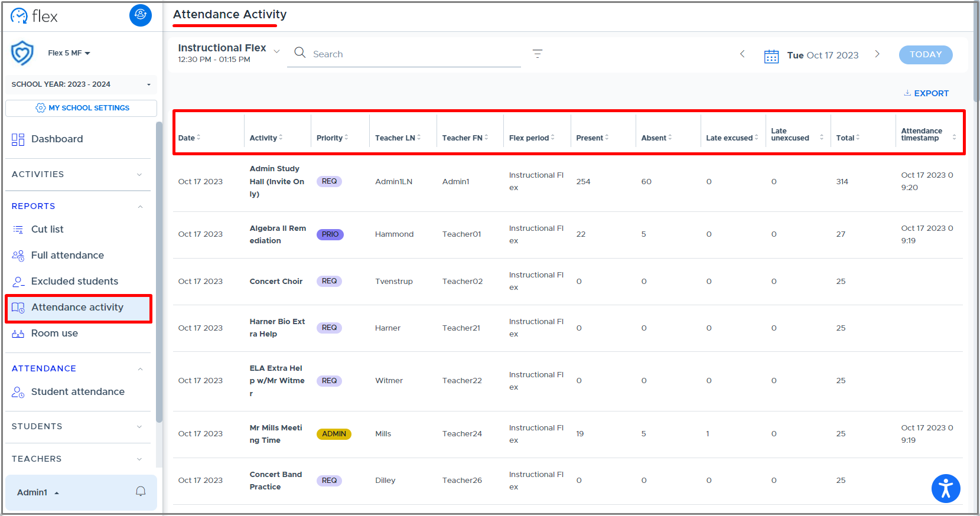Click the search magnifier icon
This screenshot has height=516, width=980.
(x=300, y=53)
